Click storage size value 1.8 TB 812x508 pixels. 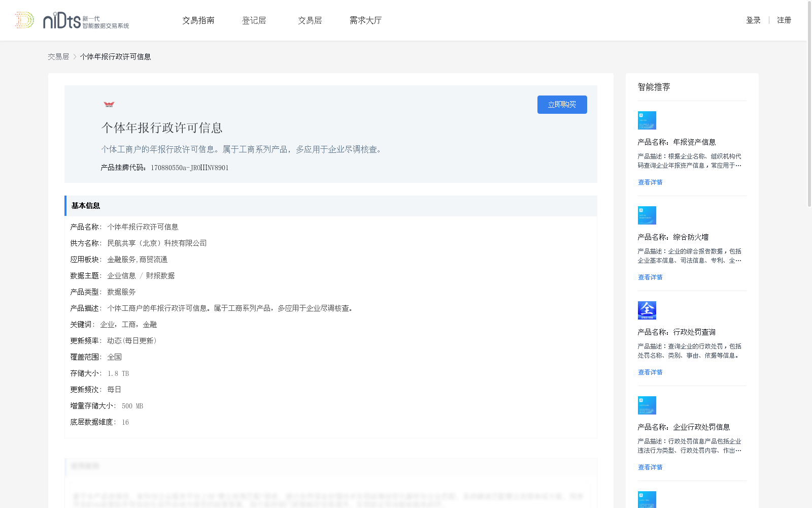click(x=118, y=373)
